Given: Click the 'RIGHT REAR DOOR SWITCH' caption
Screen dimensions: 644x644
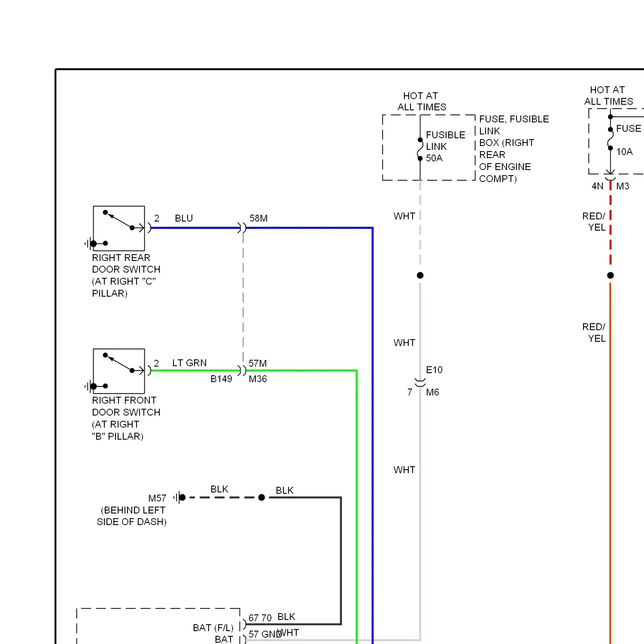Looking at the screenshot, I should click(x=126, y=275).
